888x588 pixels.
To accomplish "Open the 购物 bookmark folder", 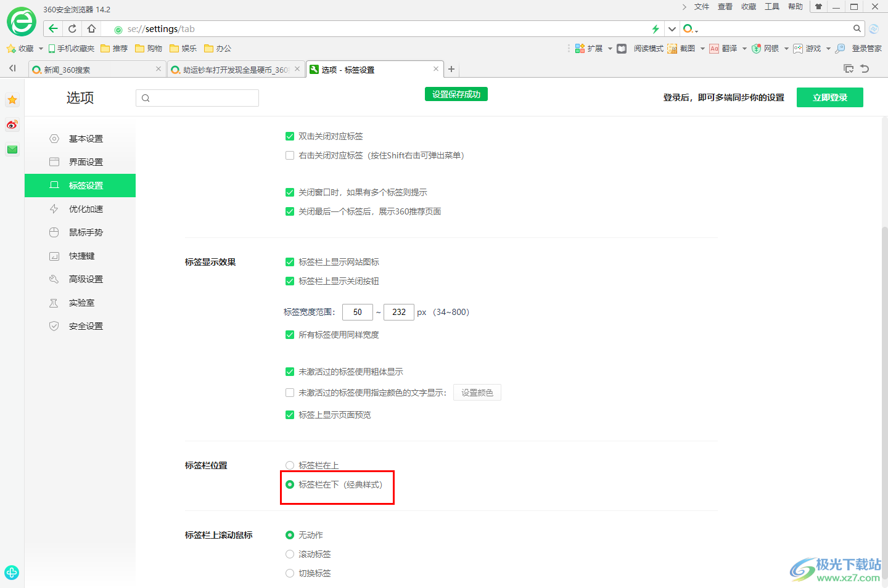I will [149, 49].
